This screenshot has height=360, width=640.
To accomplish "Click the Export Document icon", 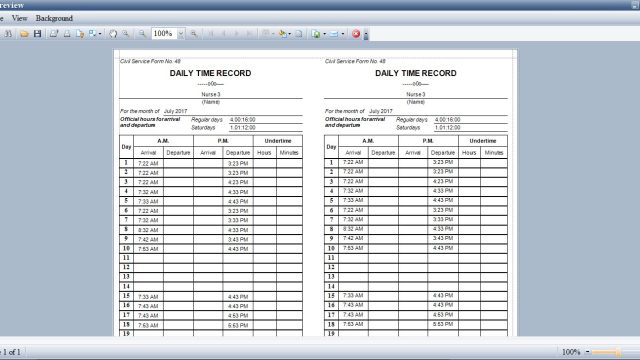I will tap(316, 34).
